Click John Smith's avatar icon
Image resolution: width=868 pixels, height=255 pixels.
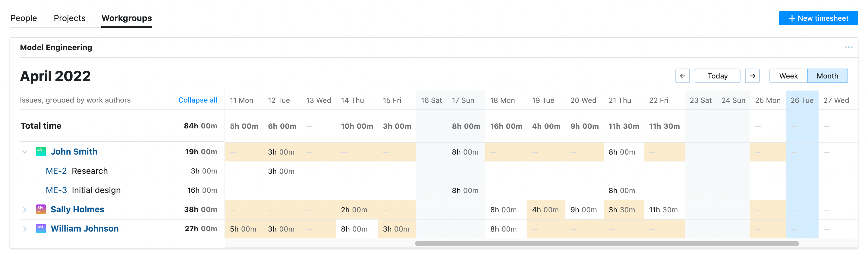coord(41,152)
